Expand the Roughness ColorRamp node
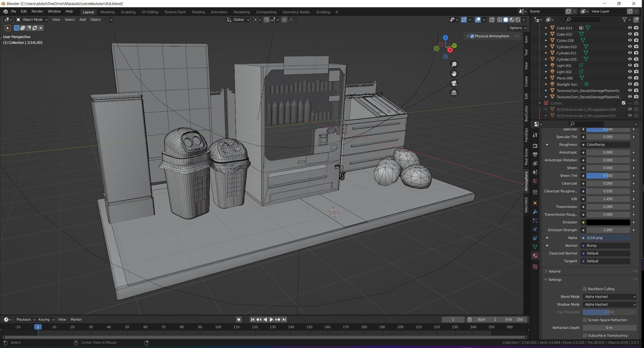Screen dimensions: 644x348 point(547,145)
